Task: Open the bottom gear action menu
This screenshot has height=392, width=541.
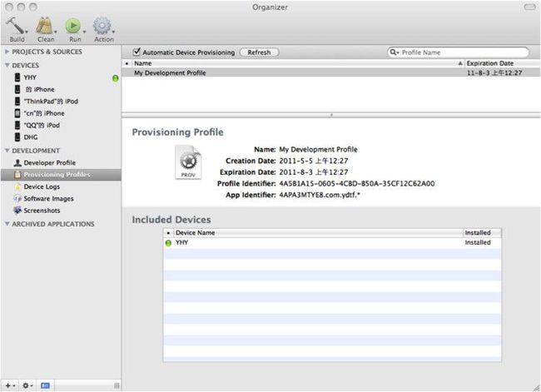Action: pos(27,385)
